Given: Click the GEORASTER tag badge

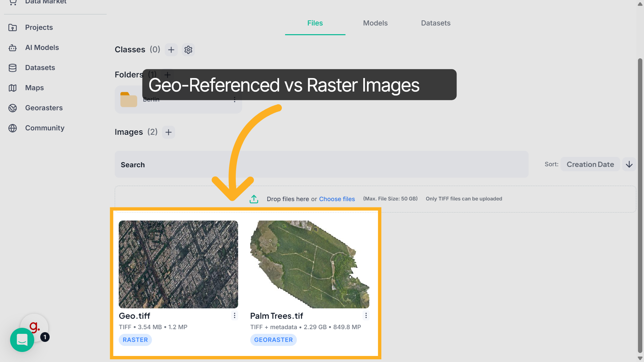Looking at the screenshot, I should click(x=273, y=340).
